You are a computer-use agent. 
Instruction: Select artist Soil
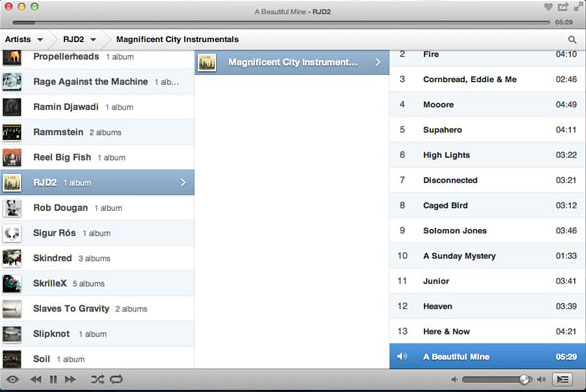coord(97,358)
